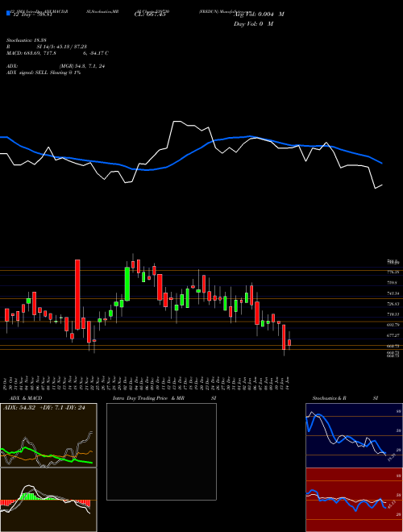This screenshot has height=532, width=403.
Task: Click the 'Day Vol: 0 M' label
Action: coord(253,23)
